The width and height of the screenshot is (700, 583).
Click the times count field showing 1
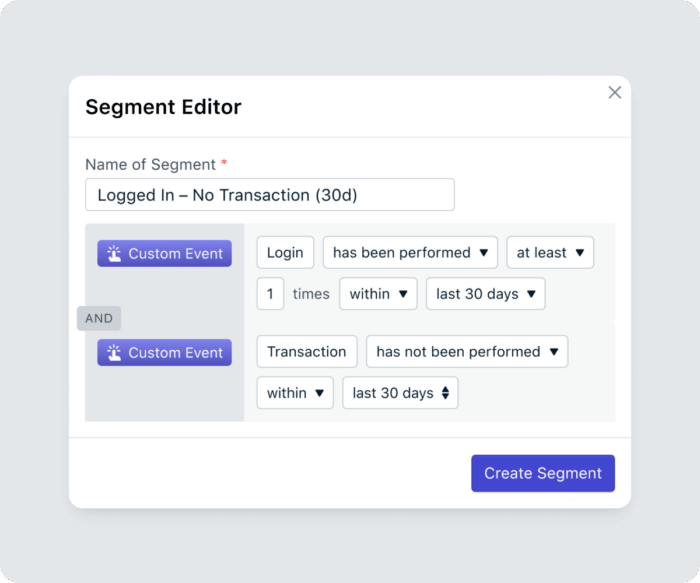[x=270, y=294]
